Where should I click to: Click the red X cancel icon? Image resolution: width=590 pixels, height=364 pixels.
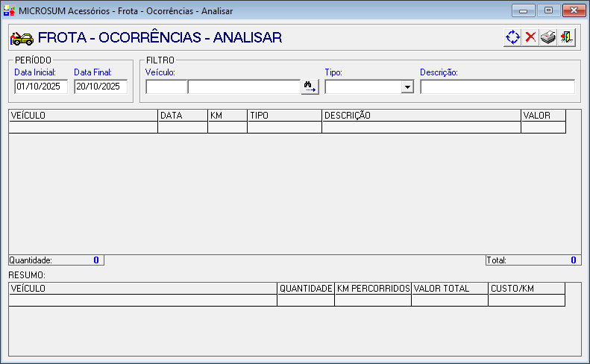click(530, 37)
